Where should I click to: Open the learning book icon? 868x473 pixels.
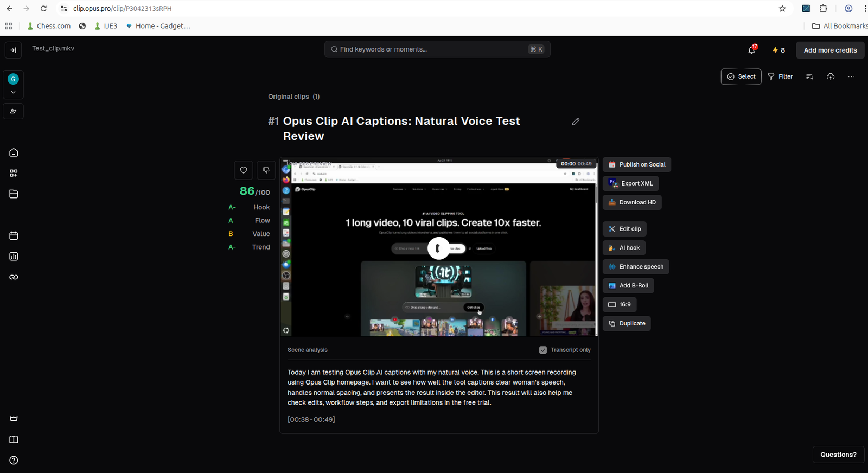point(14,439)
